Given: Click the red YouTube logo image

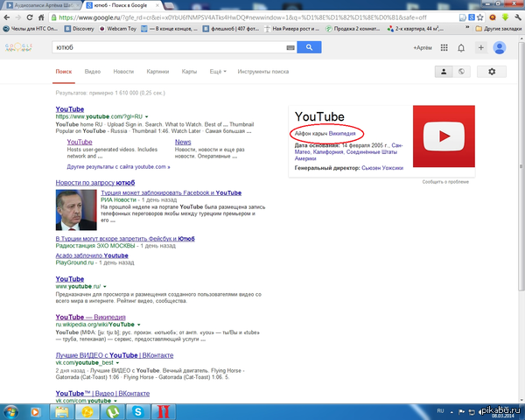Looking at the screenshot, I should click(x=444, y=136).
